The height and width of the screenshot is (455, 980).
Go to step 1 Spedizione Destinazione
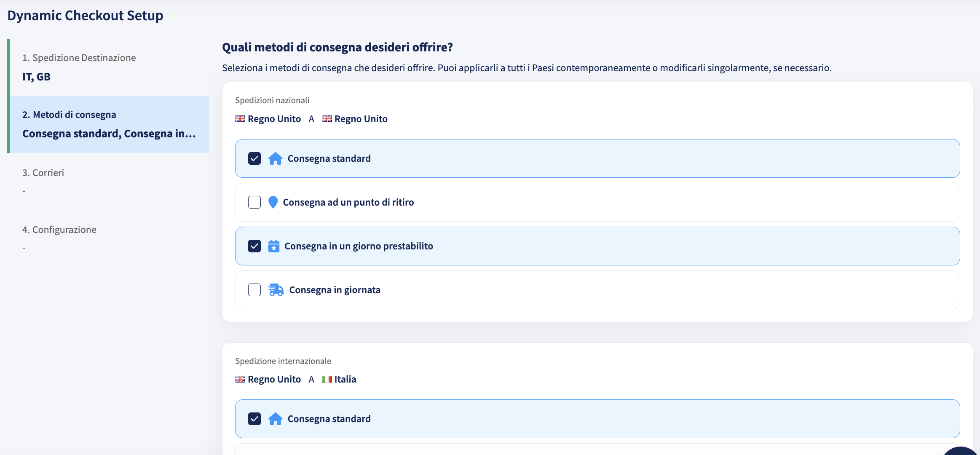click(x=109, y=67)
